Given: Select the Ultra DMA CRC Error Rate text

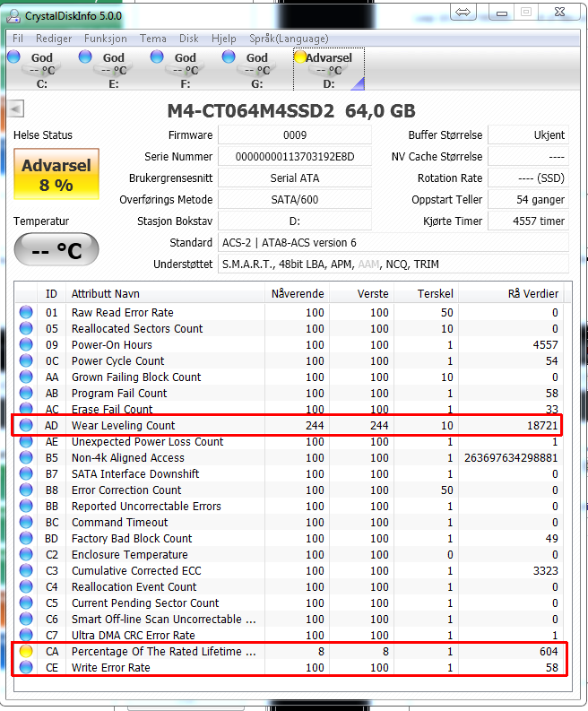Looking at the screenshot, I should (x=134, y=635).
